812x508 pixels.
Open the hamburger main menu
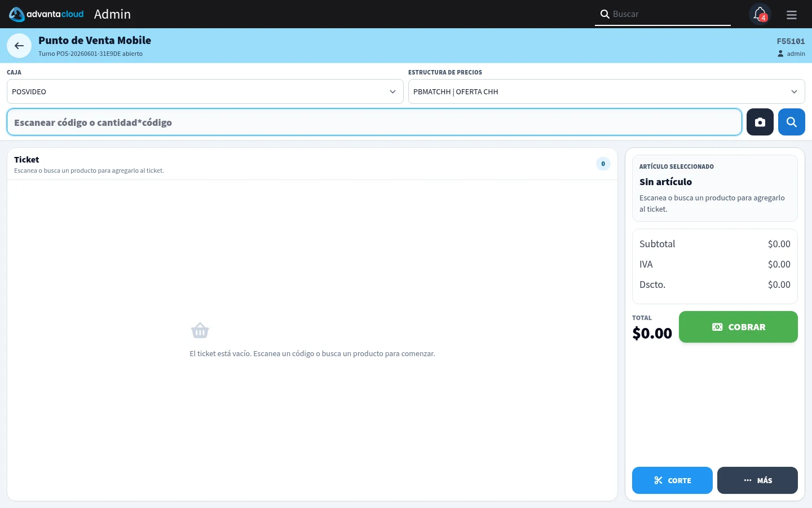(792, 15)
